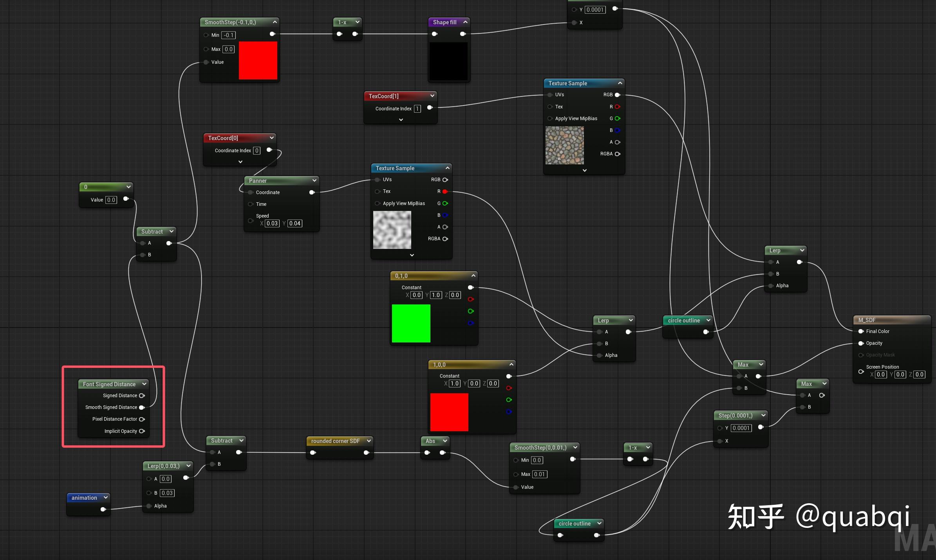Image resolution: width=936 pixels, height=560 pixels.
Task: Click Signed Distance output pin on Font node
Action: (x=142, y=396)
